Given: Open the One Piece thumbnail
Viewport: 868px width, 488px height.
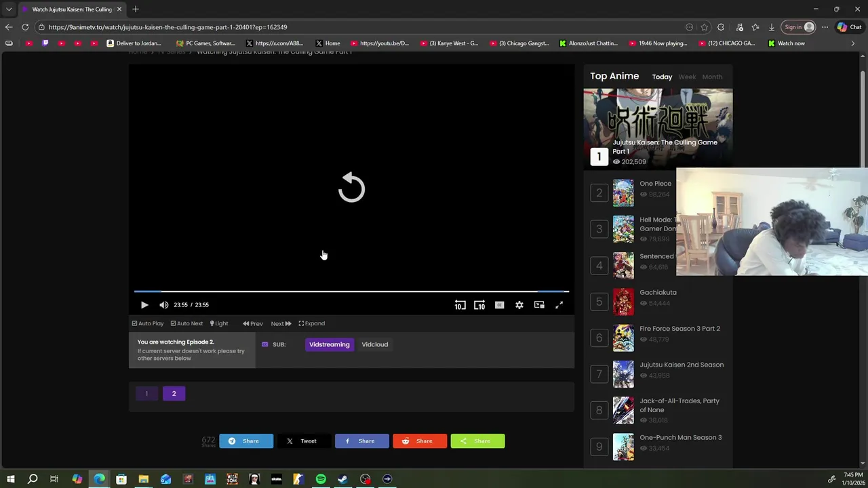Looking at the screenshot, I should pyautogui.click(x=623, y=192).
